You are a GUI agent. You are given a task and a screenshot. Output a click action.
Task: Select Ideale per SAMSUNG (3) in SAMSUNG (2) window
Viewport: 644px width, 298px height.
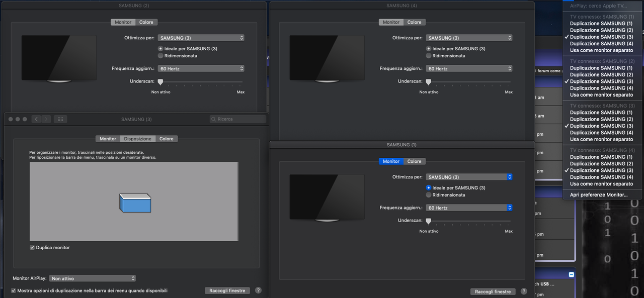click(160, 48)
